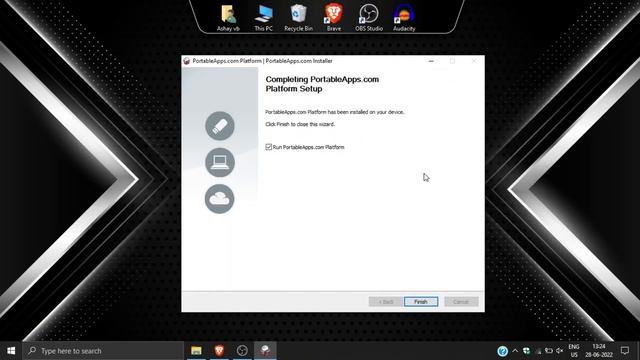Viewport: 640px width, 360px height.
Task: Select the Brave desktop shortcut
Action: [333, 18]
